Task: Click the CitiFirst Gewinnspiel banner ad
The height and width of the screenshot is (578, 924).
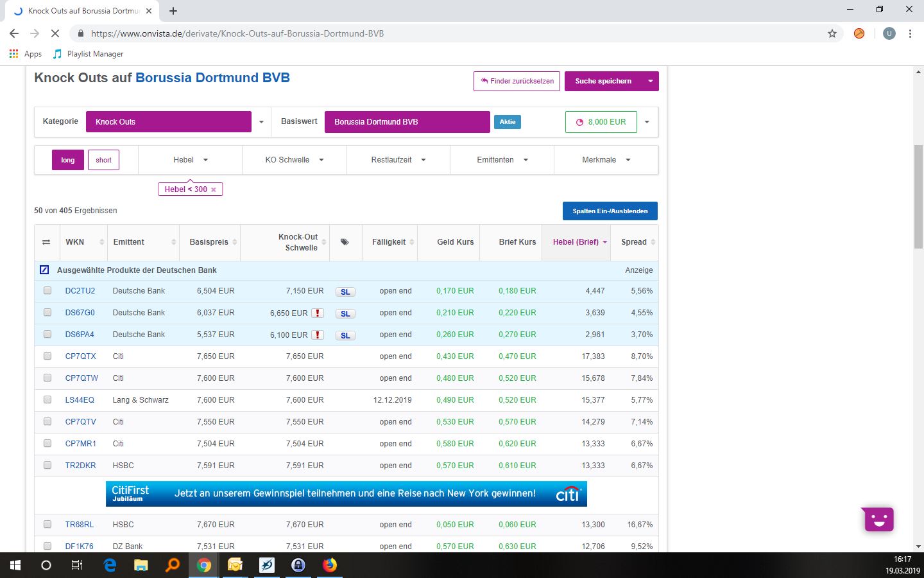Action: [346, 494]
